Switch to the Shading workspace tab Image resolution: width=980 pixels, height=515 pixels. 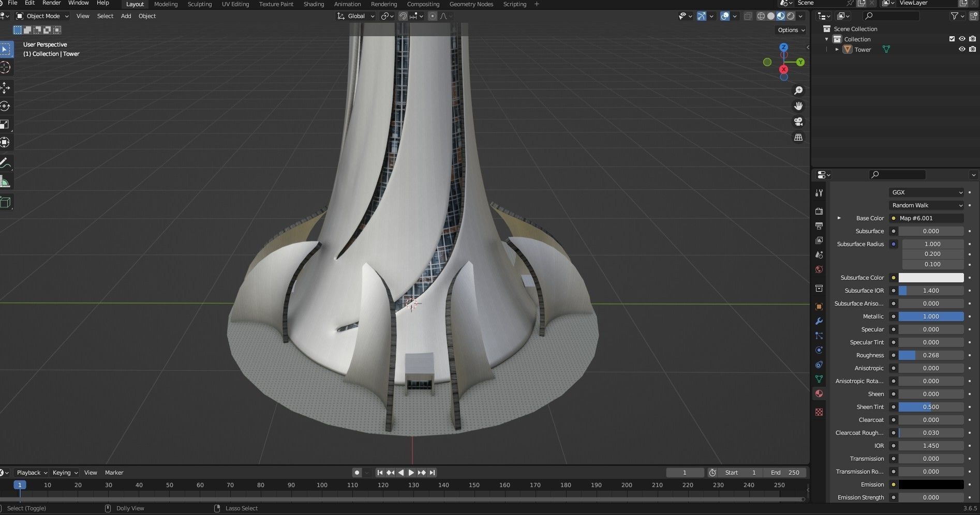(314, 4)
